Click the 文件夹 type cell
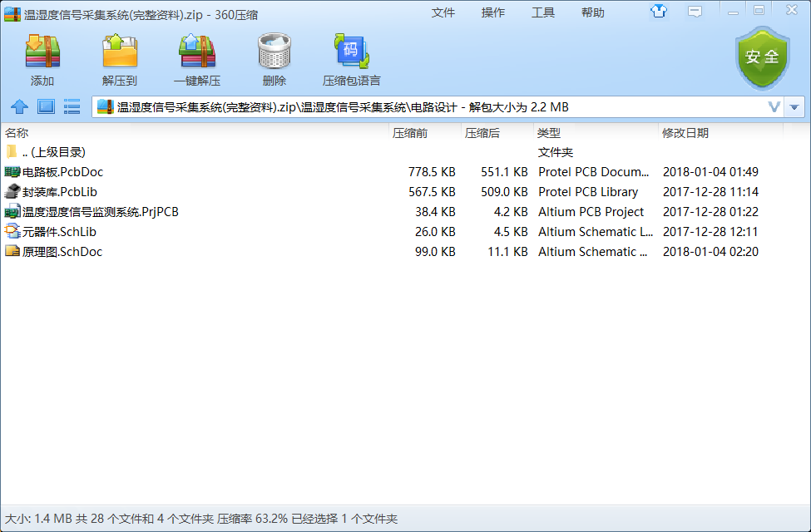 tap(556, 152)
